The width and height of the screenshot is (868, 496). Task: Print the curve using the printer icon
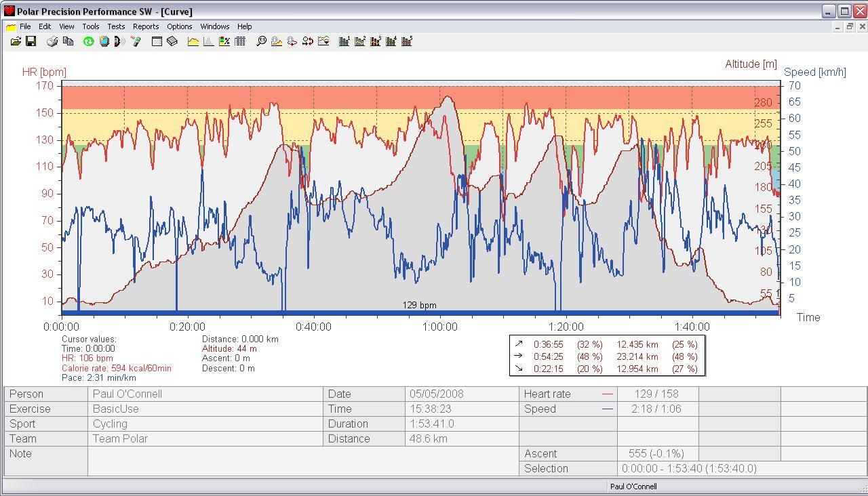[52, 42]
